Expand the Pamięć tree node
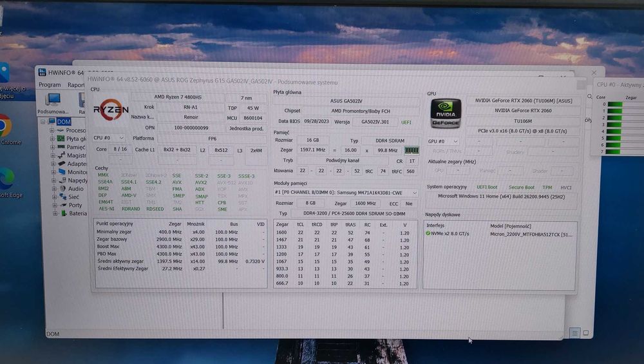The width and height of the screenshot is (644, 364). pyautogui.click(x=53, y=147)
